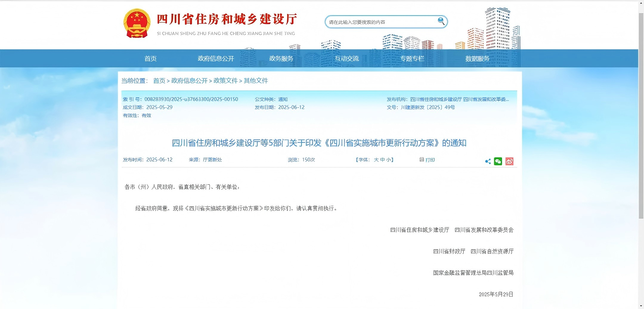
Task: Share the article via the red Weibo icon
Action: pos(510,161)
